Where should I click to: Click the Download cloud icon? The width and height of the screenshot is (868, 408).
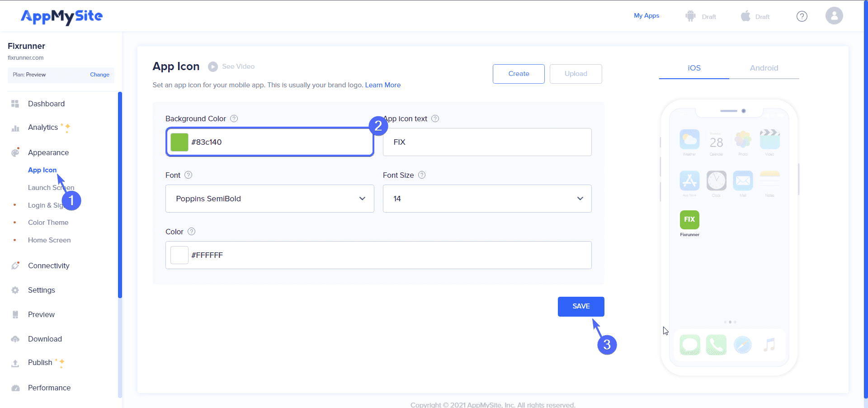tap(15, 339)
